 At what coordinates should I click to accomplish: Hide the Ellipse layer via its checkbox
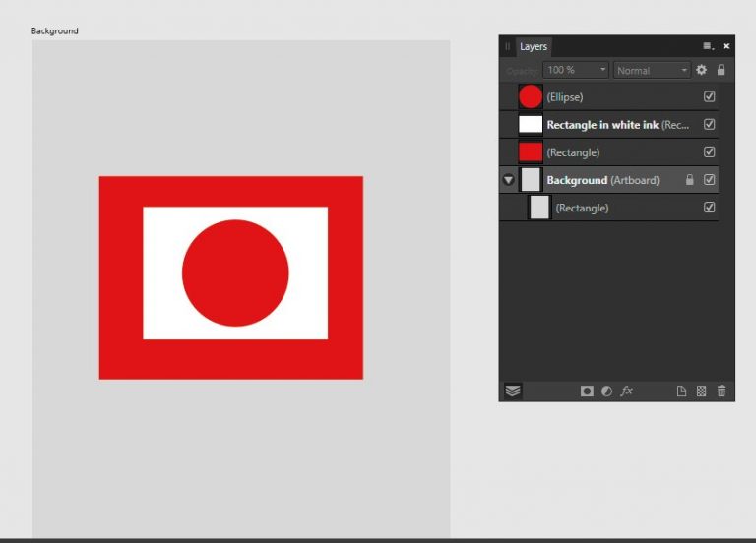[x=709, y=97]
